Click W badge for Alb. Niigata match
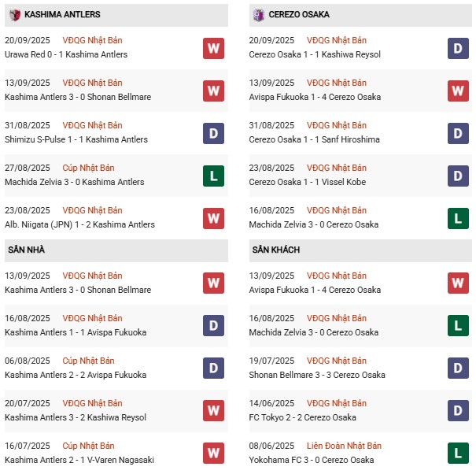 tap(213, 218)
